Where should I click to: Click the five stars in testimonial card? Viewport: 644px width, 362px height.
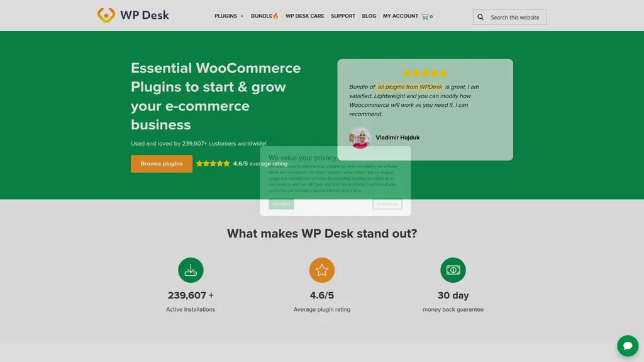[x=425, y=73]
